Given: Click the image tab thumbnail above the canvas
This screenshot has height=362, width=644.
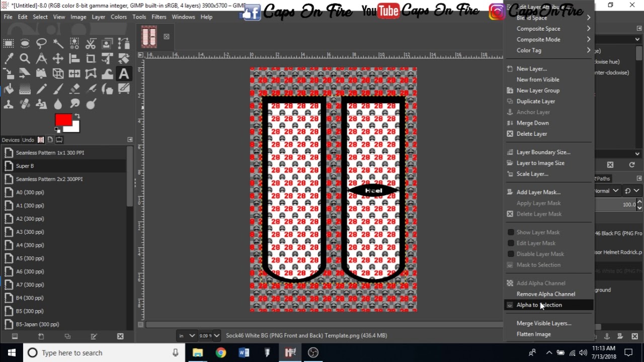Looking at the screenshot, I should [149, 37].
